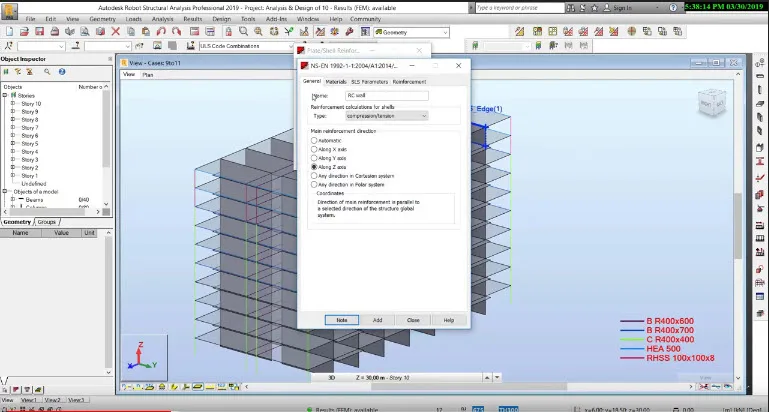Expand the Story 1 tree node

[13, 176]
